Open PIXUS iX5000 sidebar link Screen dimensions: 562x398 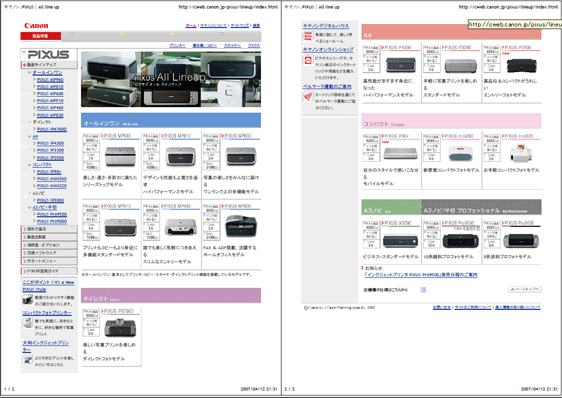coord(51,200)
